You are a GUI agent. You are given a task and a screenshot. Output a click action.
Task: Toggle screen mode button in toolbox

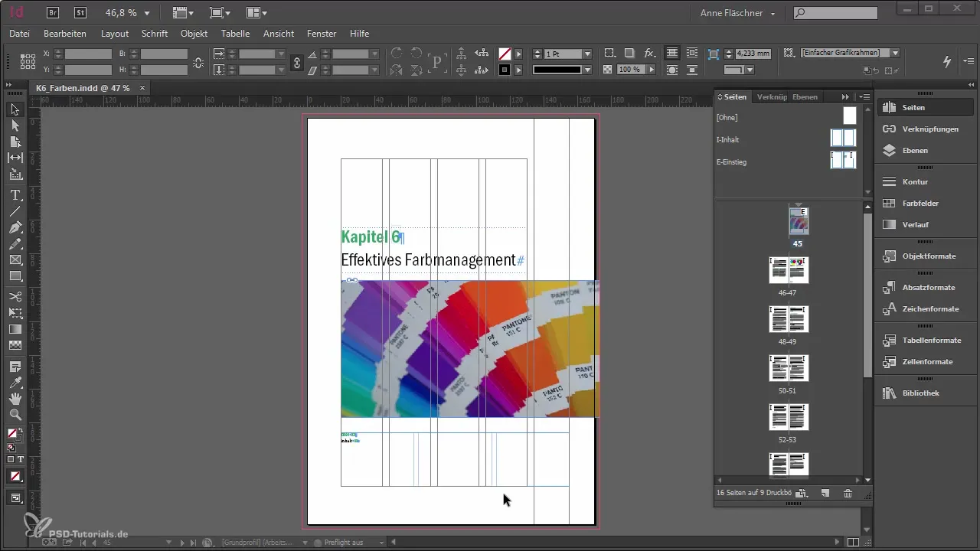pos(15,497)
